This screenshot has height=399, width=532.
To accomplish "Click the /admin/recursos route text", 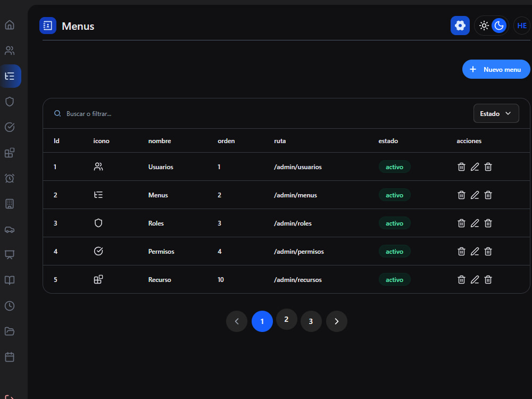I will tap(298, 280).
